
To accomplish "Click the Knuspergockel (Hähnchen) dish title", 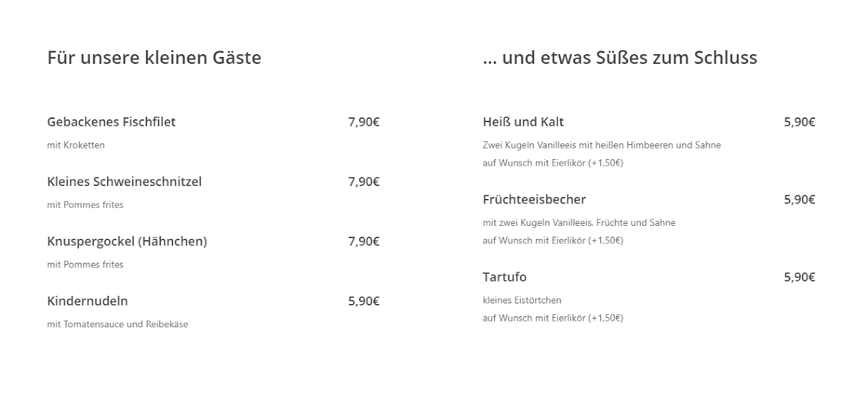I will click(127, 242).
